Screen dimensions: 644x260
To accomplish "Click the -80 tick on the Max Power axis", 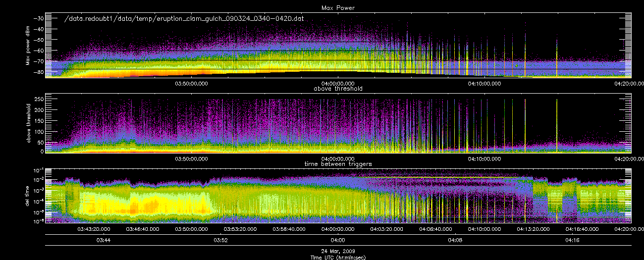I will pyautogui.click(x=39, y=72).
